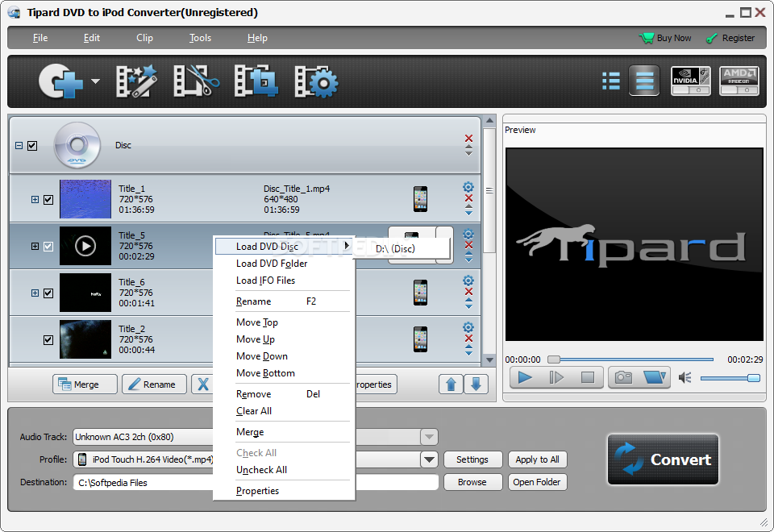Choose Uncheck All in context menu
The image size is (774, 532).
(x=284, y=470)
